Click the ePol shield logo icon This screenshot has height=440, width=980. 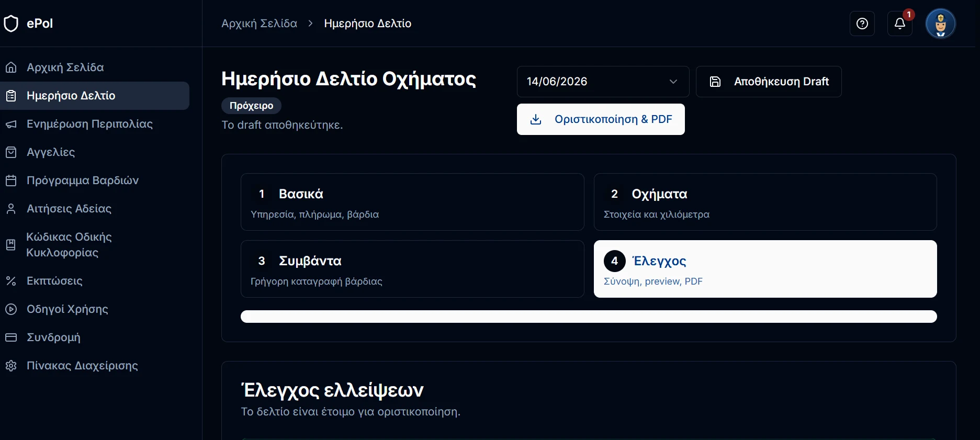pos(11,24)
